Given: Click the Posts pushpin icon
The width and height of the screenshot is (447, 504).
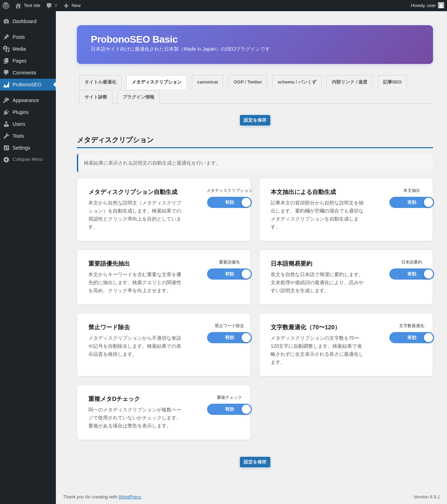Looking at the screenshot, I should pyautogui.click(x=6, y=37).
